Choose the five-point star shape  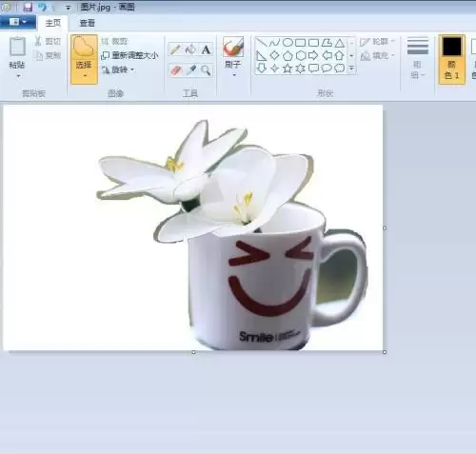(x=288, y=69)
